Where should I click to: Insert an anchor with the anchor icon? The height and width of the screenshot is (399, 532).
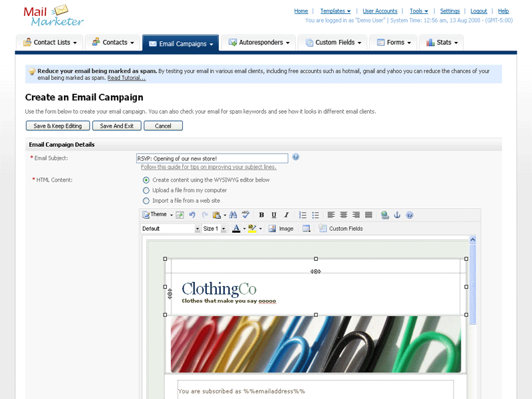[x=397, y=215]
